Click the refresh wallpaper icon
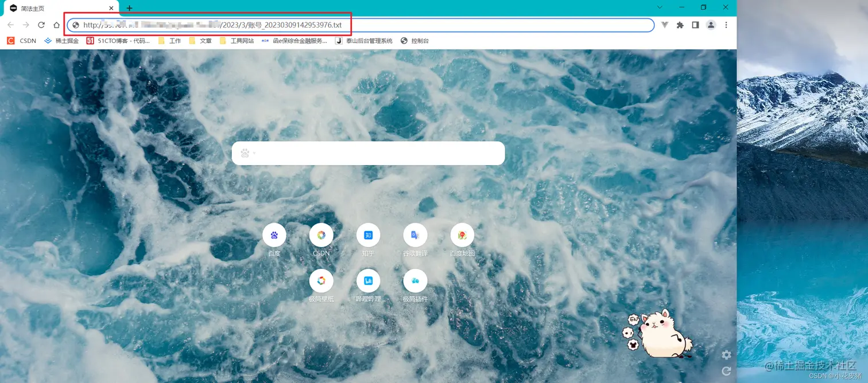The height and width of the screenshot is (383, 868). click(727, 371)
